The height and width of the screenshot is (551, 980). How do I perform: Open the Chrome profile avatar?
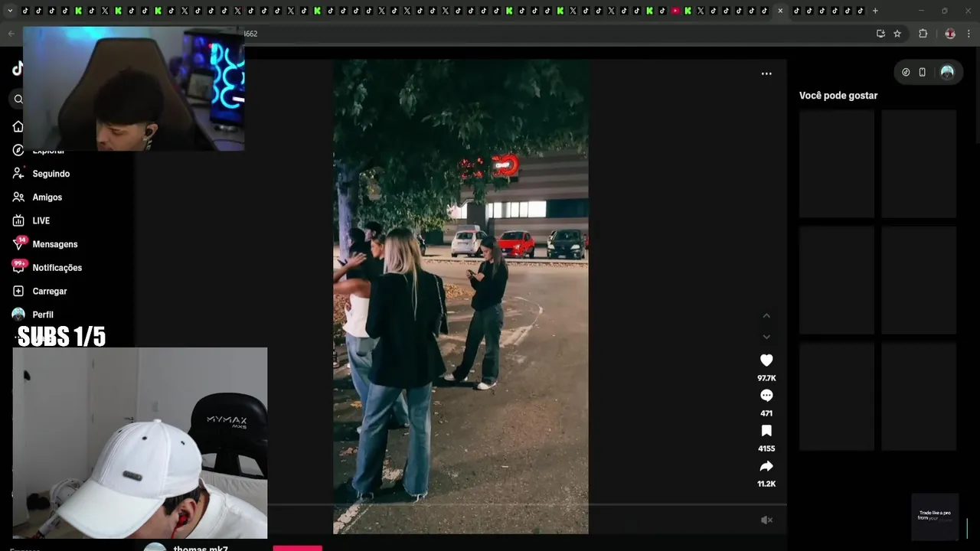950,34
